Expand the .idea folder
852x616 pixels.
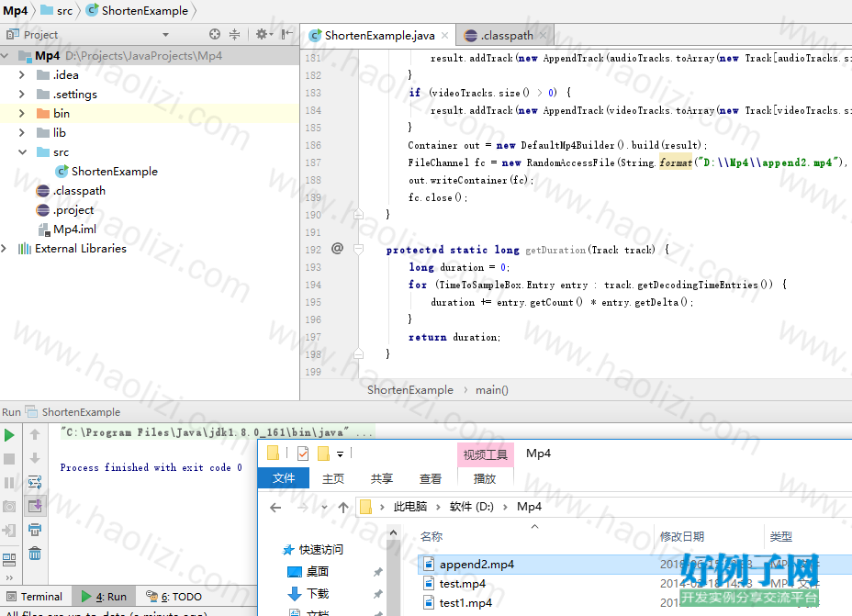[22, 75]
